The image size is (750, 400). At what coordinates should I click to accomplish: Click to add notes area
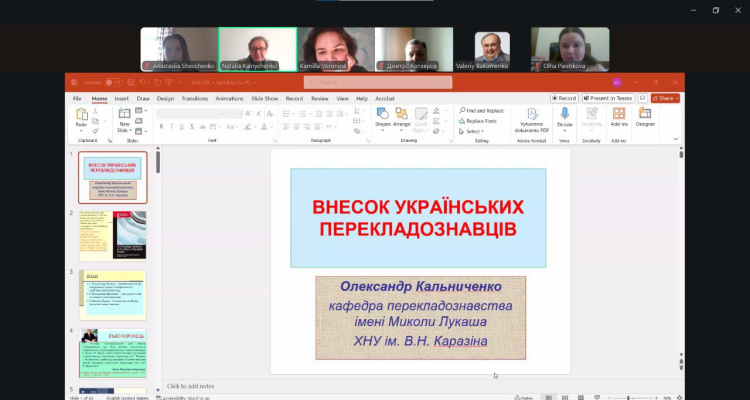click(x=190, y=386)
